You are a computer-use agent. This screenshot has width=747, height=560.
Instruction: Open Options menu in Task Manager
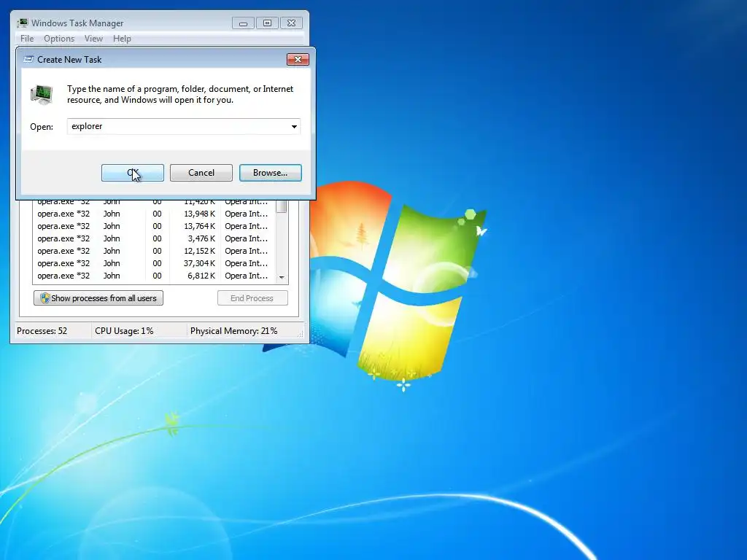tap(59, 39)
